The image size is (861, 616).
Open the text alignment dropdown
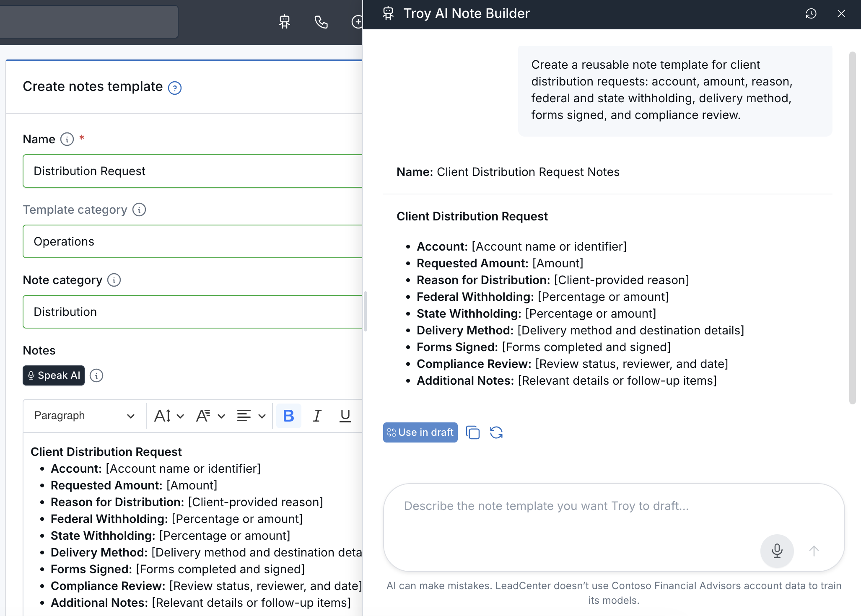251,416
